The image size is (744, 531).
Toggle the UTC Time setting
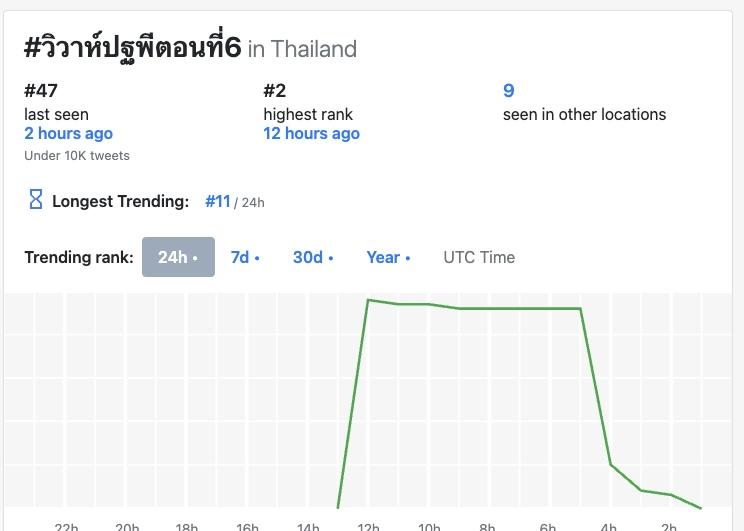[479, 257]
